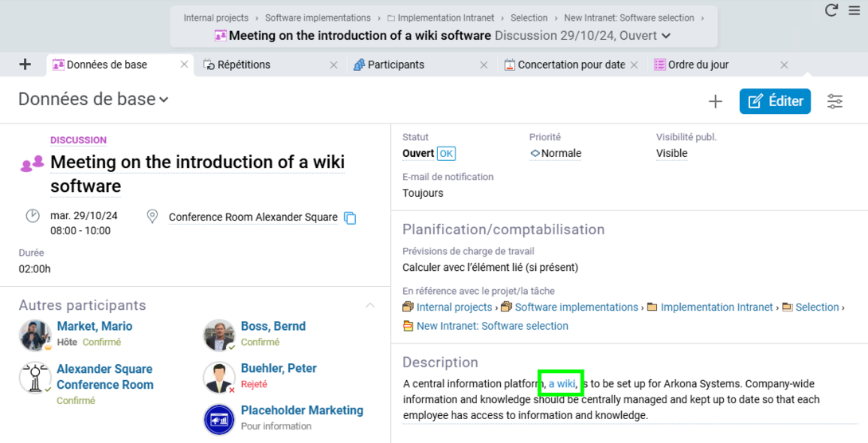Expand the meeting title dropdown chevron
Viewport: 868px width, 443px height.
pyautogui.click(x=666, y=35)
